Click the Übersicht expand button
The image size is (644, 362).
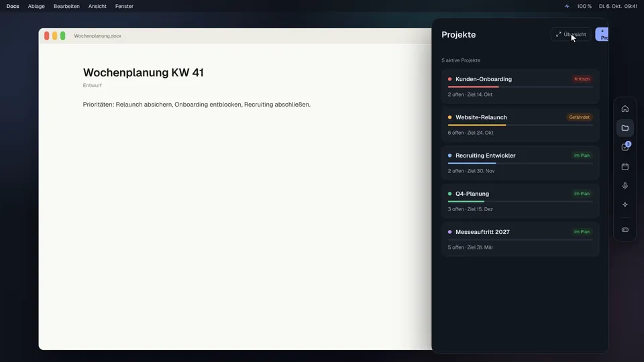(x=570, y=34)
